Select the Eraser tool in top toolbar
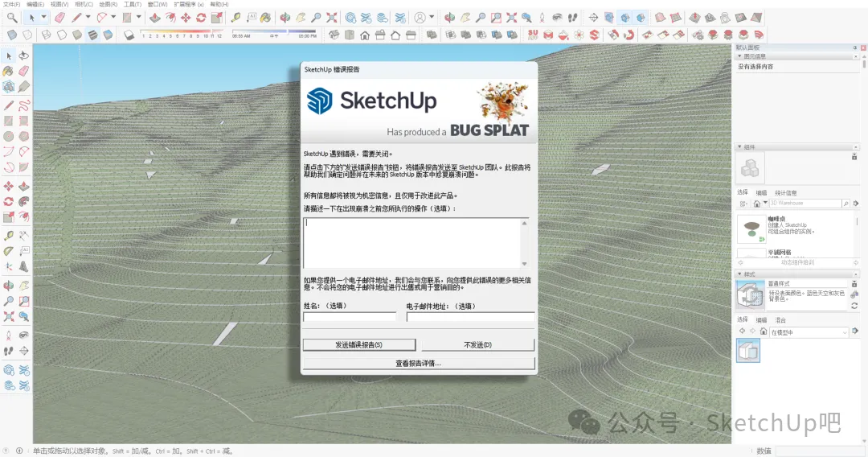Screen dimensions: 868x457 (x=59, y=17)
